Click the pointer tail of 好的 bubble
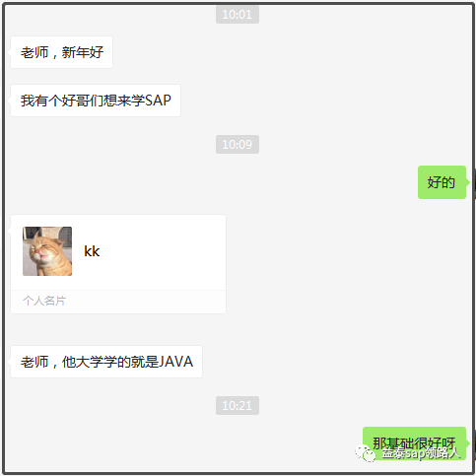Image resolution: width=476 pixels, height=476 pixels. coord(468,182)
